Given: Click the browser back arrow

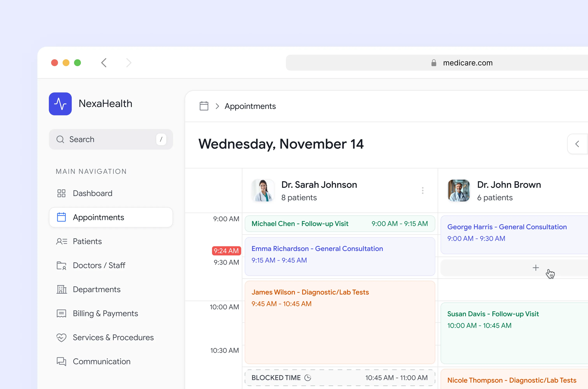Looking at the screenshot, I should click(x=104, y=63).
